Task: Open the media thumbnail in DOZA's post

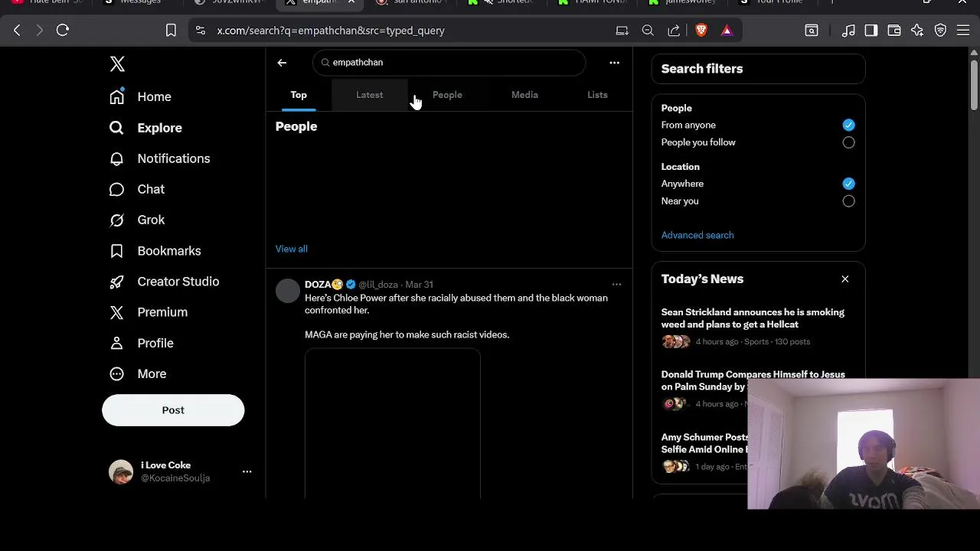Action: (x=393, y=424)
